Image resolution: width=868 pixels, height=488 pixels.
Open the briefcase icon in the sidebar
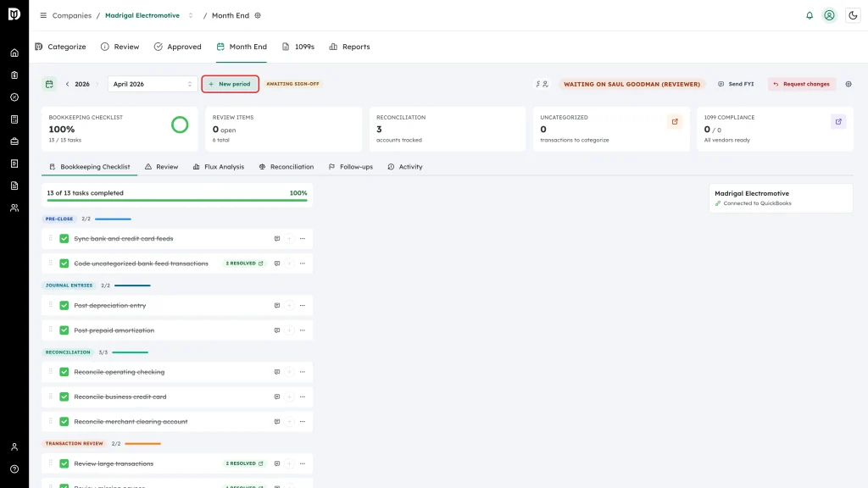[14, 141]
